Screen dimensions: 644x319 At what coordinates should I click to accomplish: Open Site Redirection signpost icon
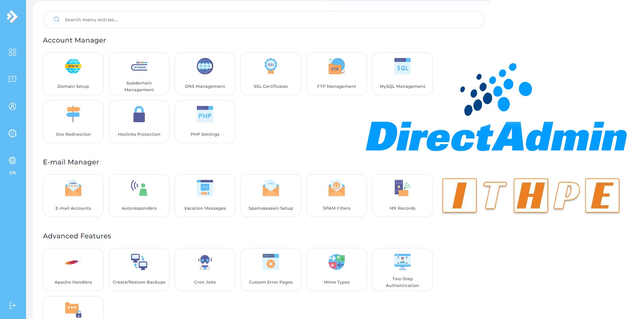tap(73, 114)
